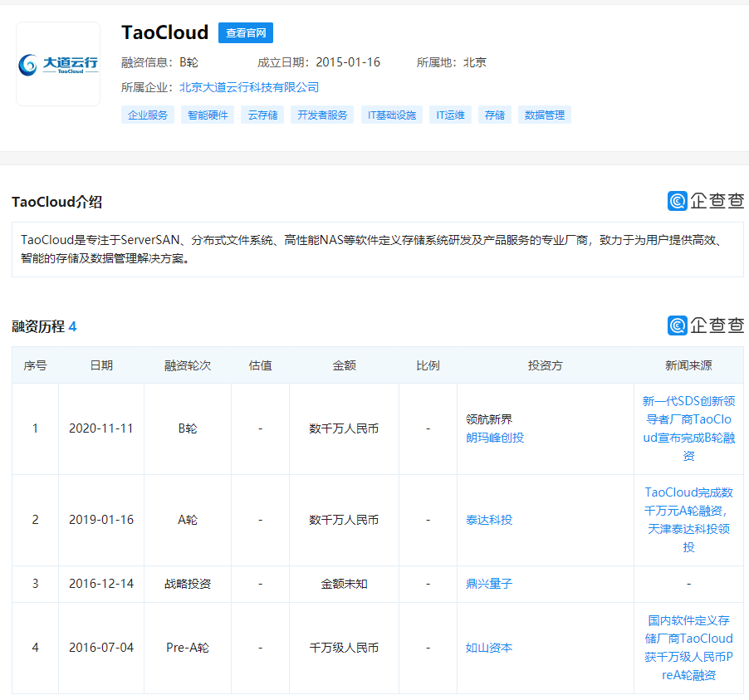Click the 成立日期 2015-01-16 text
The width and height of the screenshot is (749, 700).
click(319, 62)
